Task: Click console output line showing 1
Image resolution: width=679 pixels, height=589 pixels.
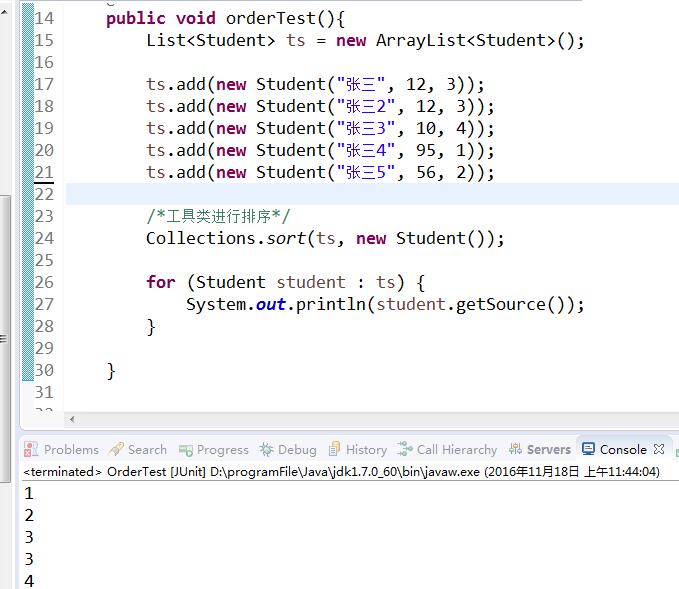Action: [29, 493]
